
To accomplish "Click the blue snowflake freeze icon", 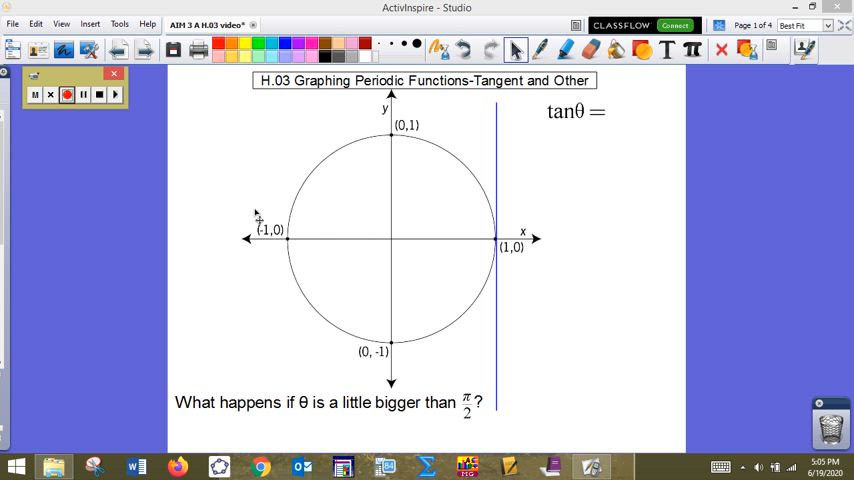I will [x=719, y=26].
